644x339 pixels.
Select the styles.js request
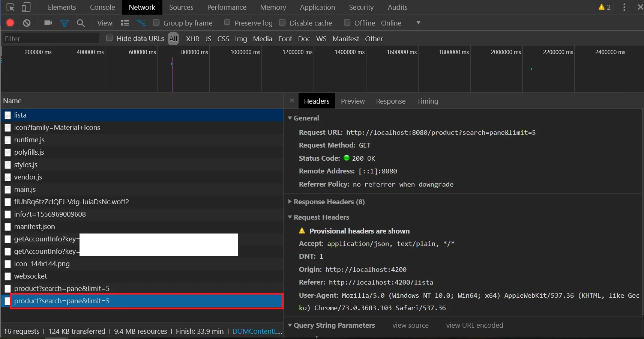click(x=142, y=165)
